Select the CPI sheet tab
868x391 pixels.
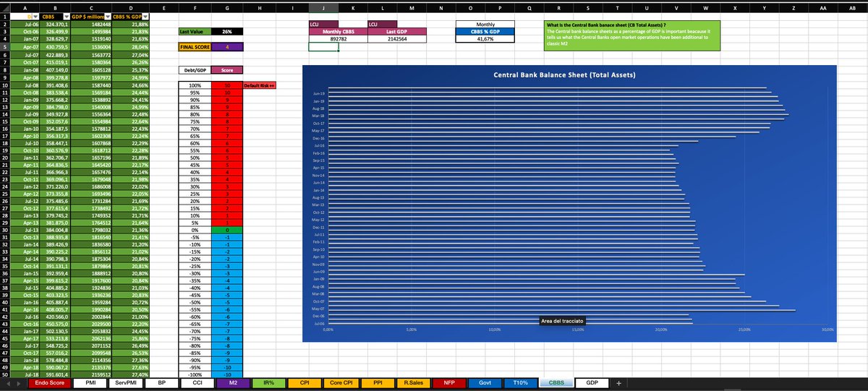click(303, 383)
